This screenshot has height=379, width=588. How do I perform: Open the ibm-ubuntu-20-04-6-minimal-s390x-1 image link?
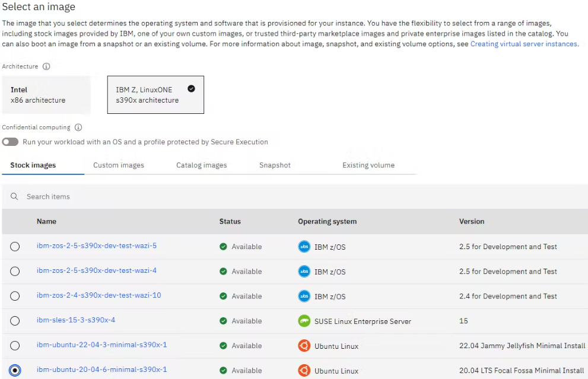tap(101, 370)
